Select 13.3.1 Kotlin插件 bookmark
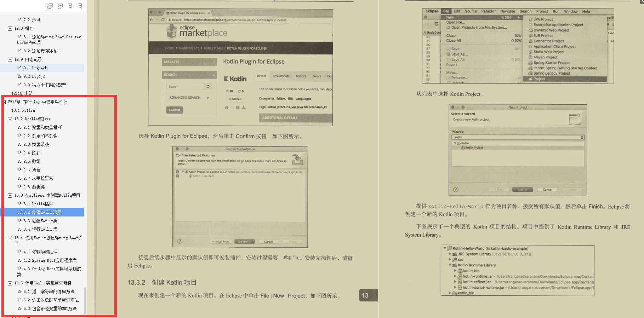This screenshot has height=318, width=644. coord(35,204)
